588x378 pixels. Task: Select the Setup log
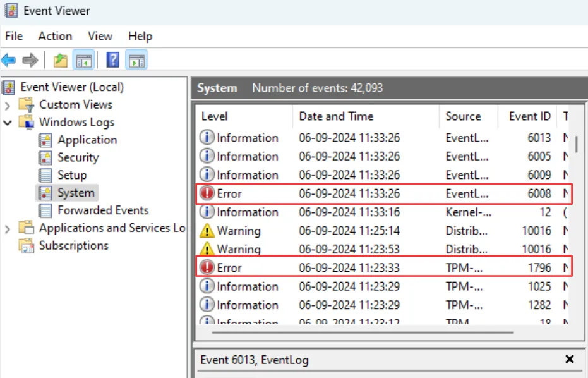(x=72, y=175)
